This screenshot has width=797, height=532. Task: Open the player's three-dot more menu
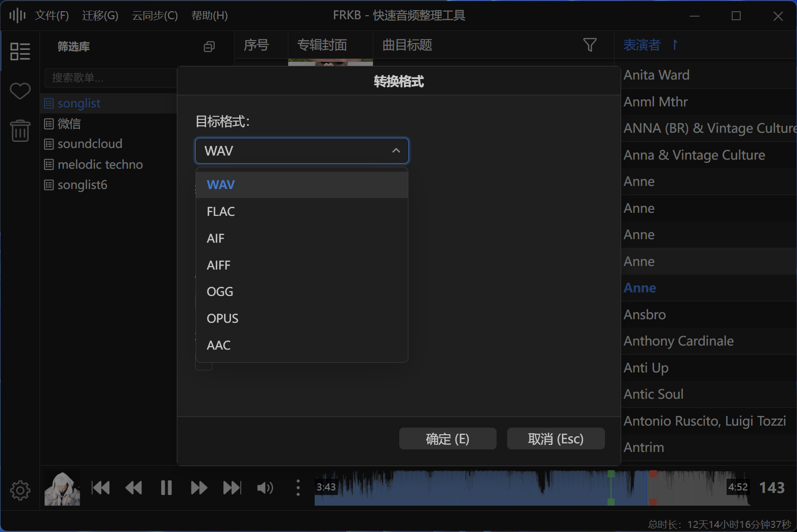point(298,488)
